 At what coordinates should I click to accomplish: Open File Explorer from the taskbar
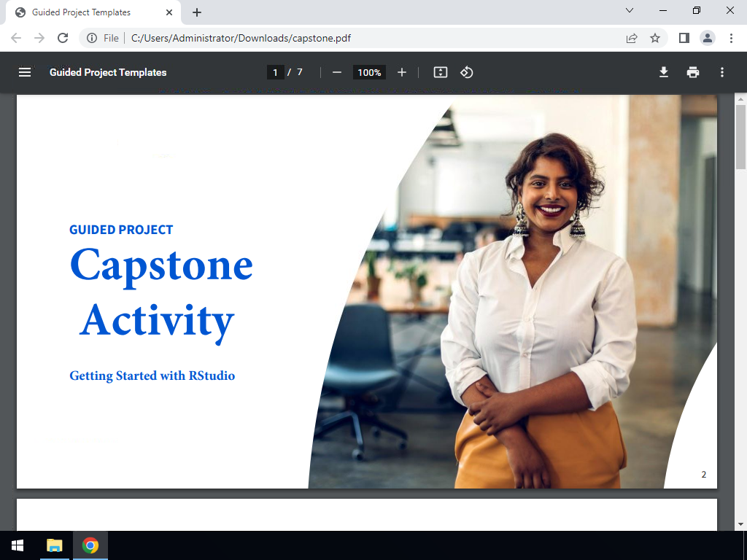(54, 545)
